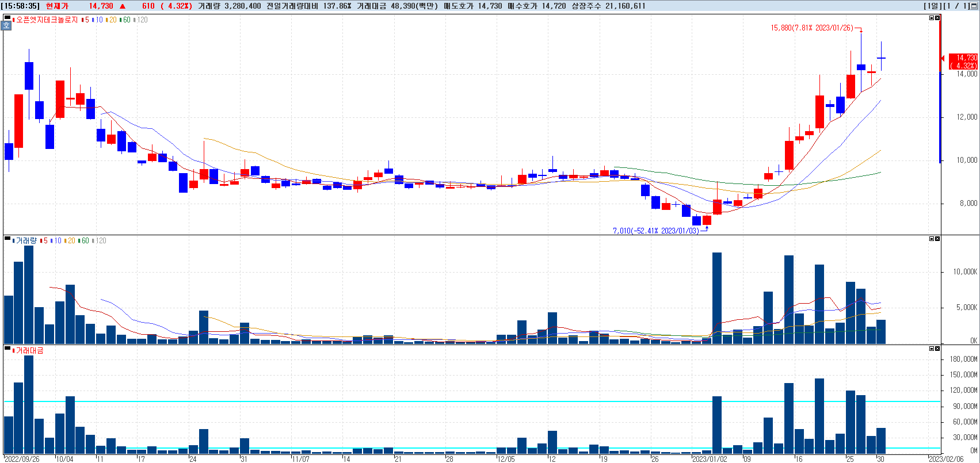This screenshot has width=980, height=463.
Task: Click the 10,000 price axis label
Action: click(x=967, y=160)
